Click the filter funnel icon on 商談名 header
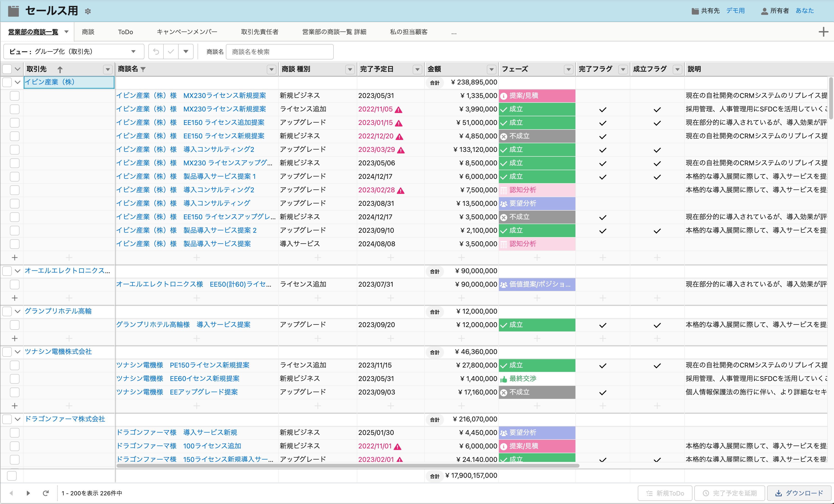The width and height of the screenshot is (834, 504). pos(143,69)
